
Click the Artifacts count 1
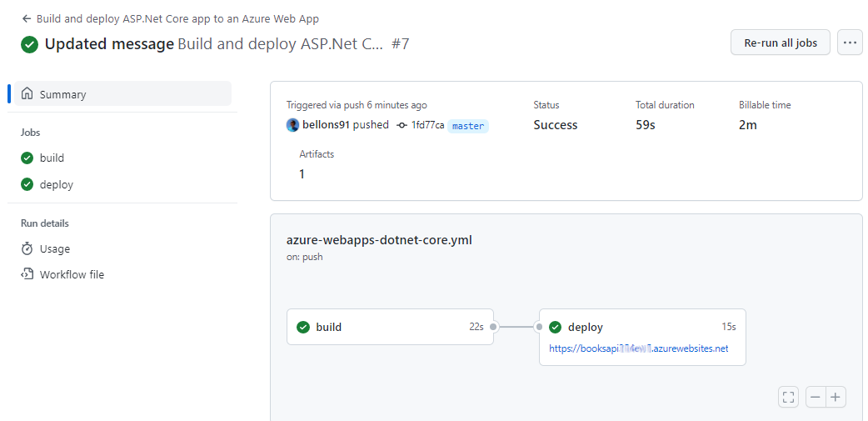[x=302, y=174]
